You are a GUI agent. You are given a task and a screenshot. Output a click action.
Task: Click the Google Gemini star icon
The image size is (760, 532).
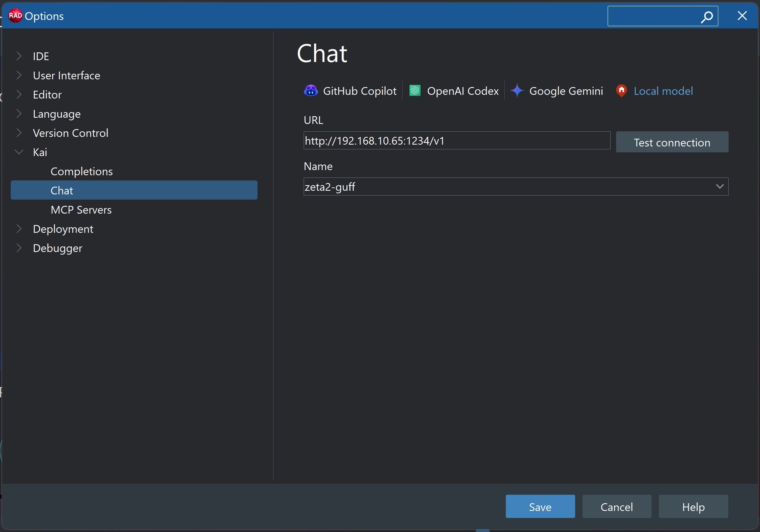click(x=517, y=91)
